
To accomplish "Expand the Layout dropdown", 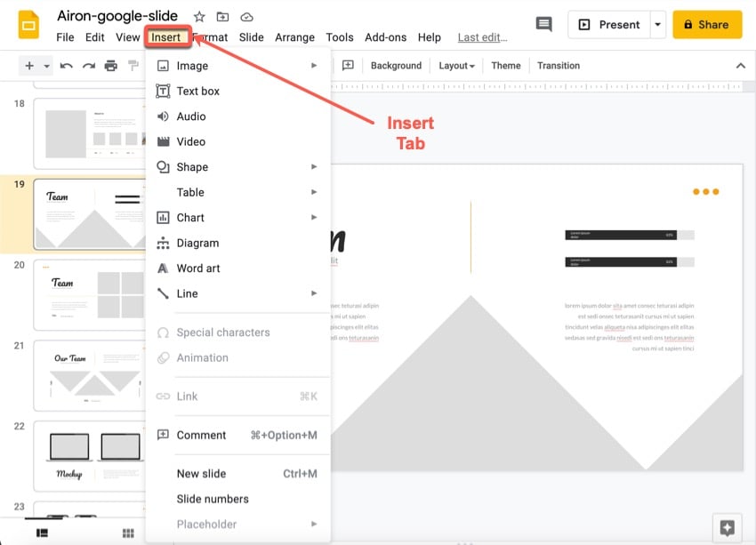I will coord(456,66).
